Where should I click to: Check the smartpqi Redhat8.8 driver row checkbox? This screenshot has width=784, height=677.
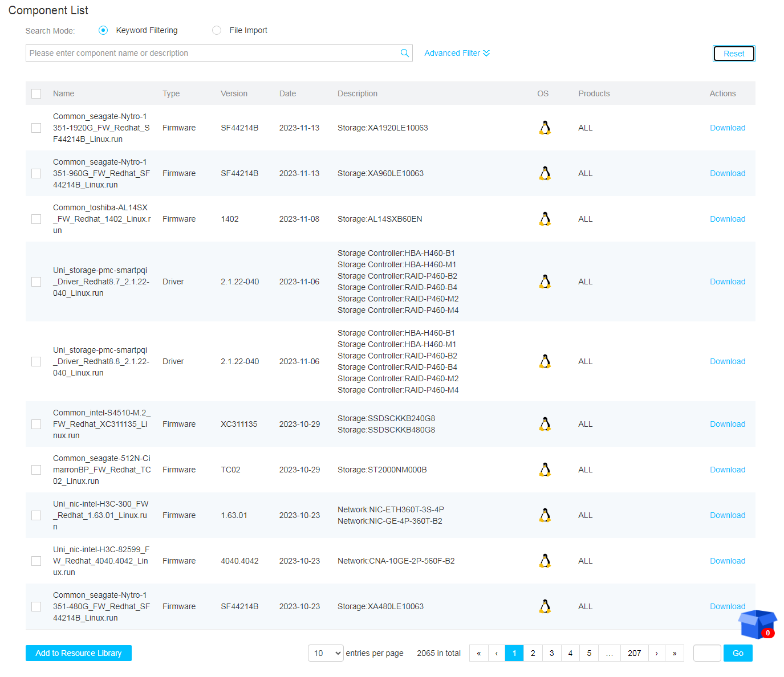coord(36,361)
